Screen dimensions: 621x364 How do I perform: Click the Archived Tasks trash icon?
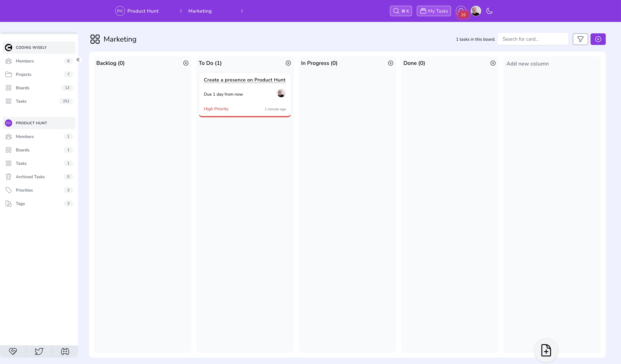pos(9,177)
